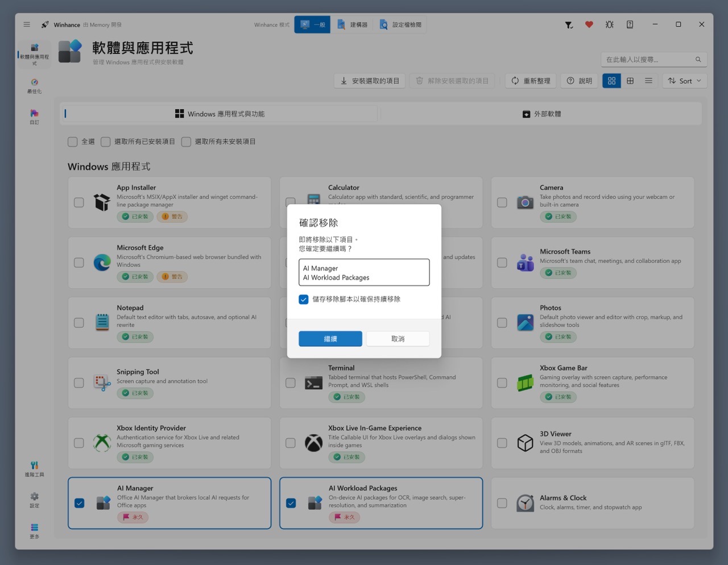728x565 pixels.
Task: Select AI Workload Packages in the removal list
Action: (336, 277)
